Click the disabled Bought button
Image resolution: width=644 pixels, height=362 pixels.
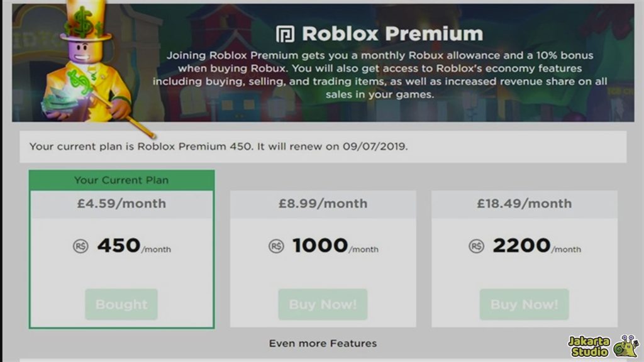[121, 304]
